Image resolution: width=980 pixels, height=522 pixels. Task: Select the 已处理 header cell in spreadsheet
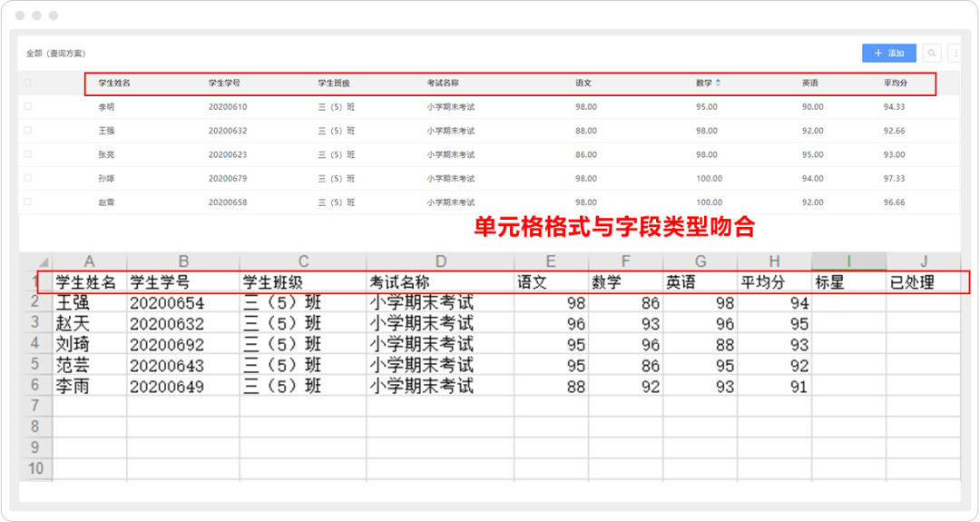tap(912, 282)
